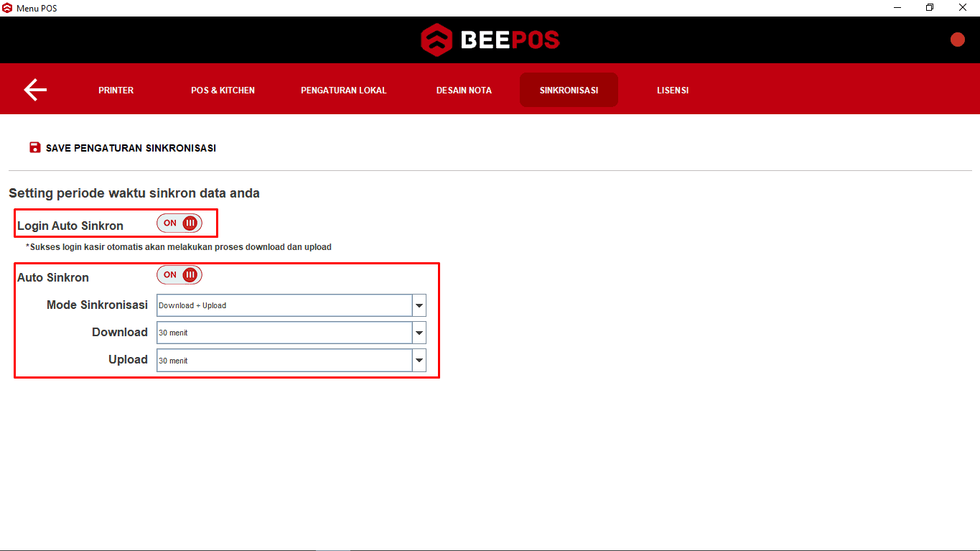Click the Menu POS title bar app icon
This screenshot has height=551, width=980.
(7, 8)
